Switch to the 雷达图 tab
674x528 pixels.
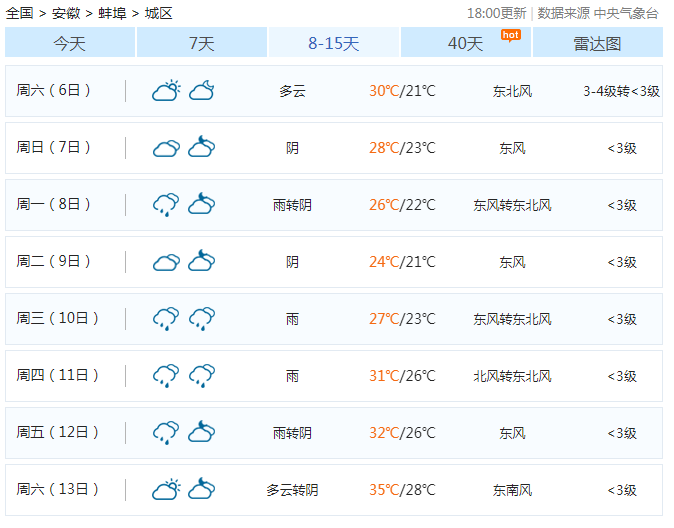pyautogui.click(x=597, y=43)
